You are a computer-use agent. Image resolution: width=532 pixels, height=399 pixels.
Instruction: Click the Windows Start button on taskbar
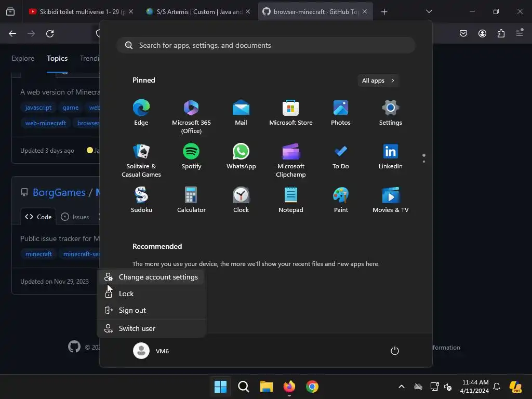220,387
